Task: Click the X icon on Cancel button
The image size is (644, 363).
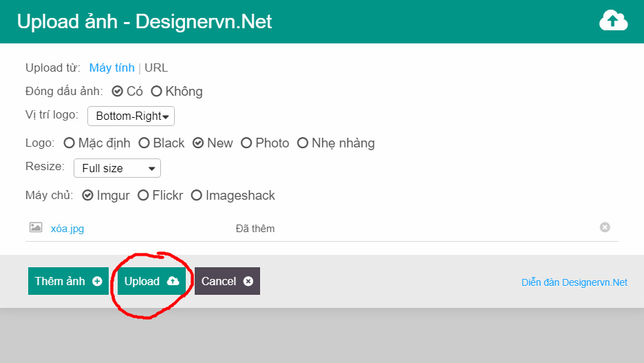Action: pyautogui.click(x=248, y=281)
